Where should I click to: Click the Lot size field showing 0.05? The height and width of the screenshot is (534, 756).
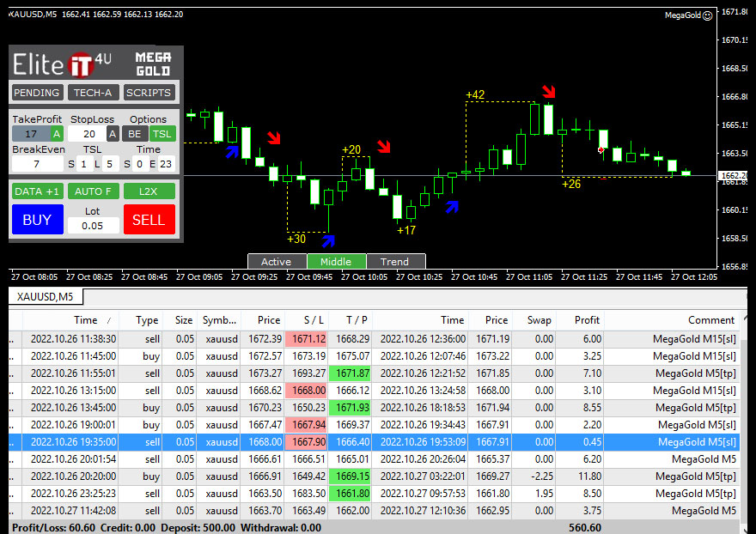[x=93, y=226]
